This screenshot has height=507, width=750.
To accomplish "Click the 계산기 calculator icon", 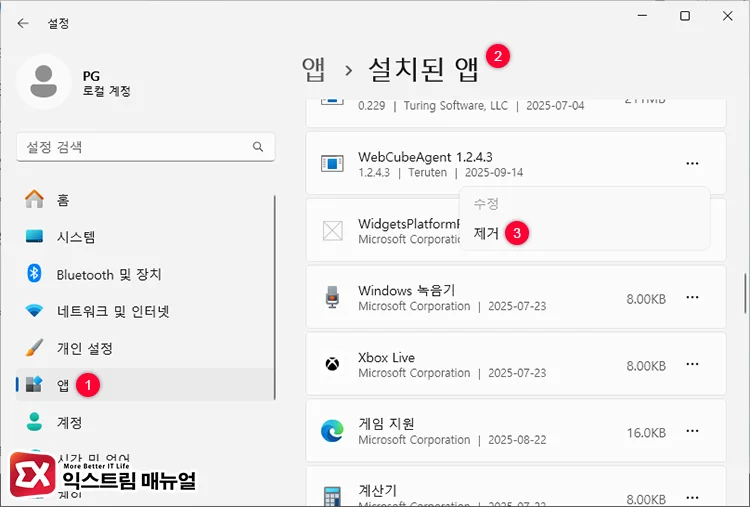I will (332, 496).
